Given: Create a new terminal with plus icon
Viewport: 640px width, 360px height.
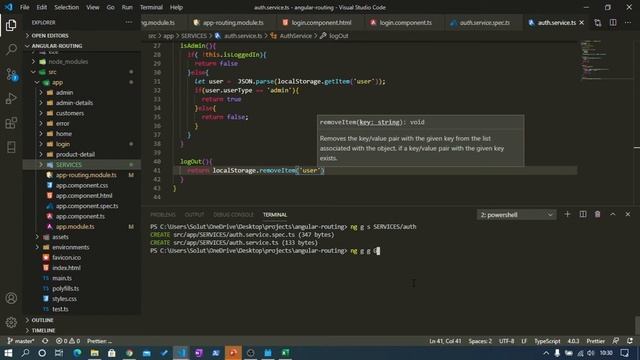Looking at the screenshot, I should pos(567,214).
